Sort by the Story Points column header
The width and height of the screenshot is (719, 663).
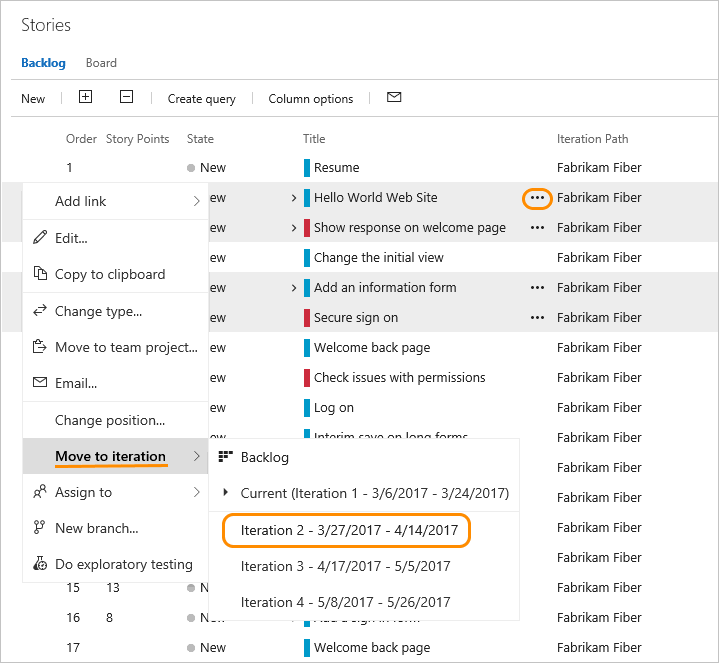(x=138, y=139)
